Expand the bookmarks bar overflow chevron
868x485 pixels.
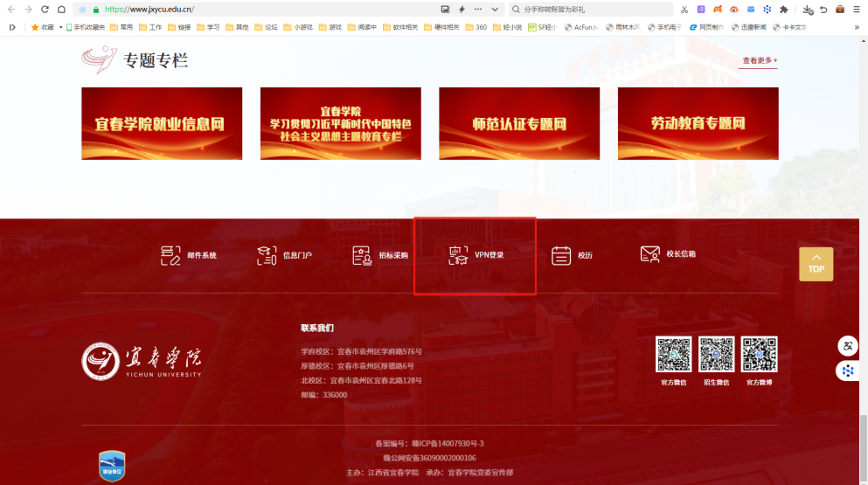pyautogui.click(x=856, y=27)
